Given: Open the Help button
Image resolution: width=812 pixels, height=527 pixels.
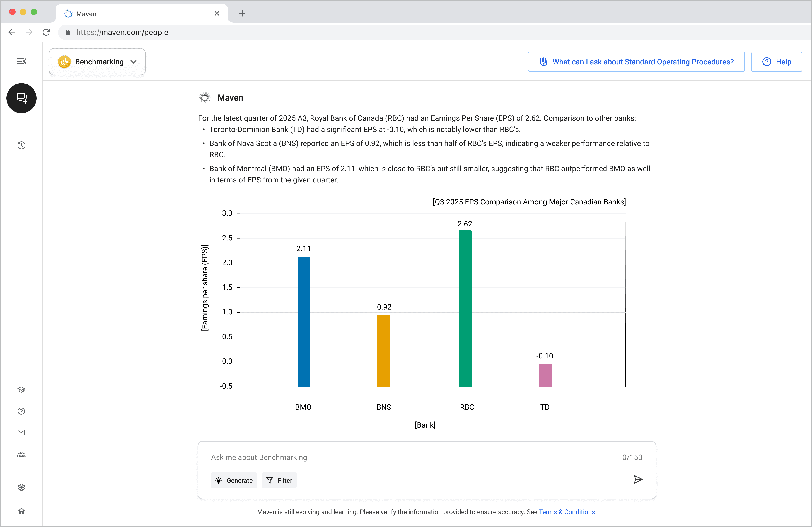Looking at the screenshot, I should (777, 62).
